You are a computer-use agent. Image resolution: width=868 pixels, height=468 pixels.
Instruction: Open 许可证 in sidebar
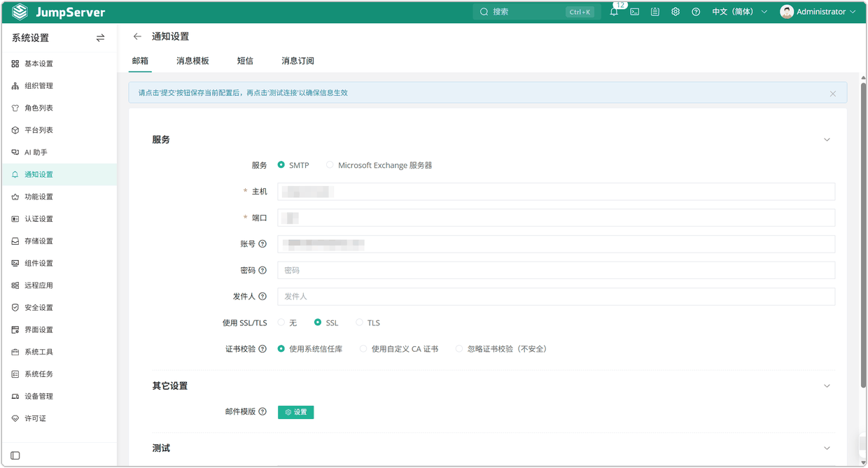[x=59, y=419]
